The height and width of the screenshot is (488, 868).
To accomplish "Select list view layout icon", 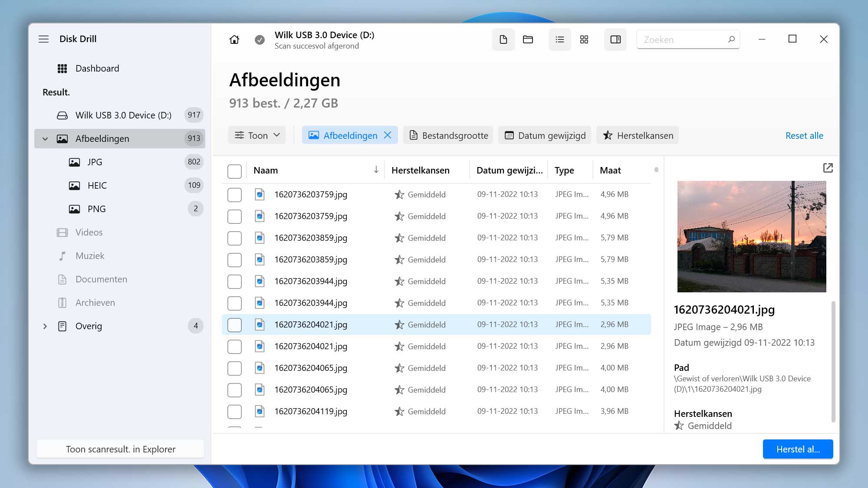I will click(560, 39).
